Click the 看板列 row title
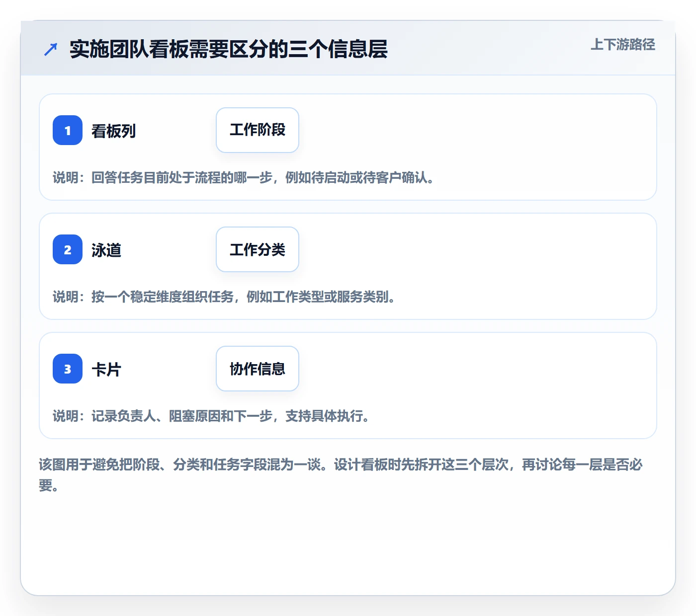The height and width of the screenshot is (616, 696). (114, 131)
